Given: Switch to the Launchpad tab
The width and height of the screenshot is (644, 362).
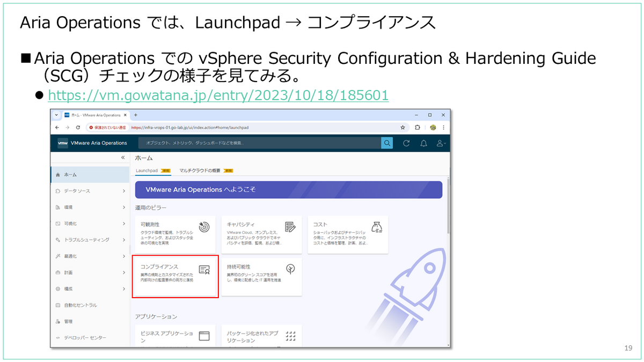Looking at the screenshot, I should pos(152,170).
